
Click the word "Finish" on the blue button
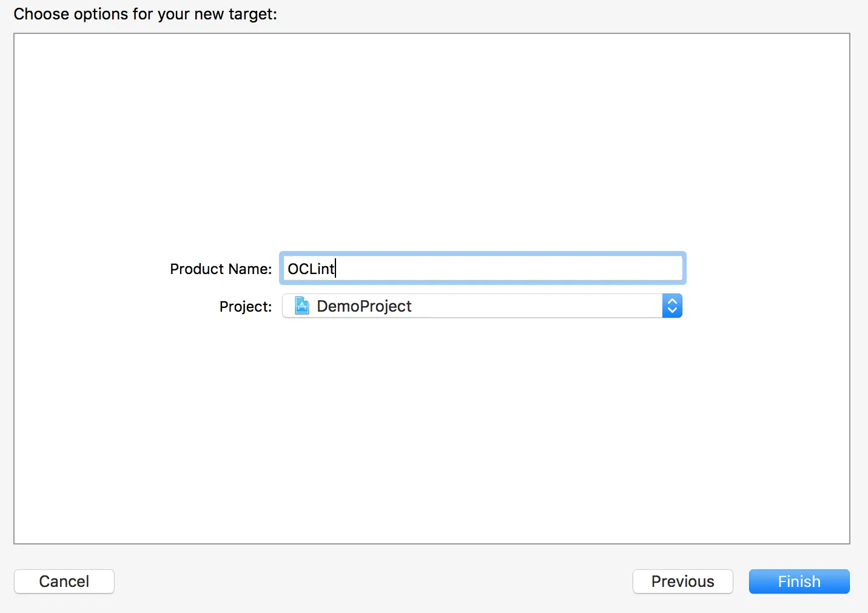tap(799, 581)
